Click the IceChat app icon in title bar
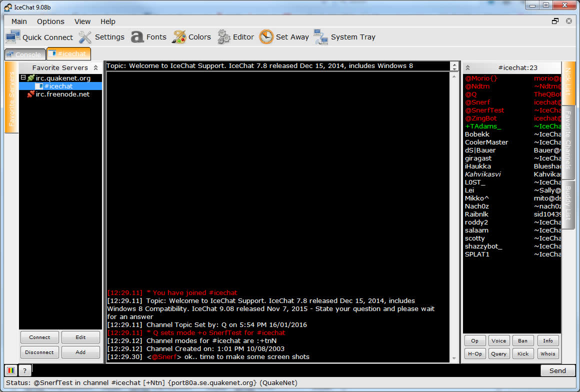Viewport: 580px width, 392px height. pos(8,7)
